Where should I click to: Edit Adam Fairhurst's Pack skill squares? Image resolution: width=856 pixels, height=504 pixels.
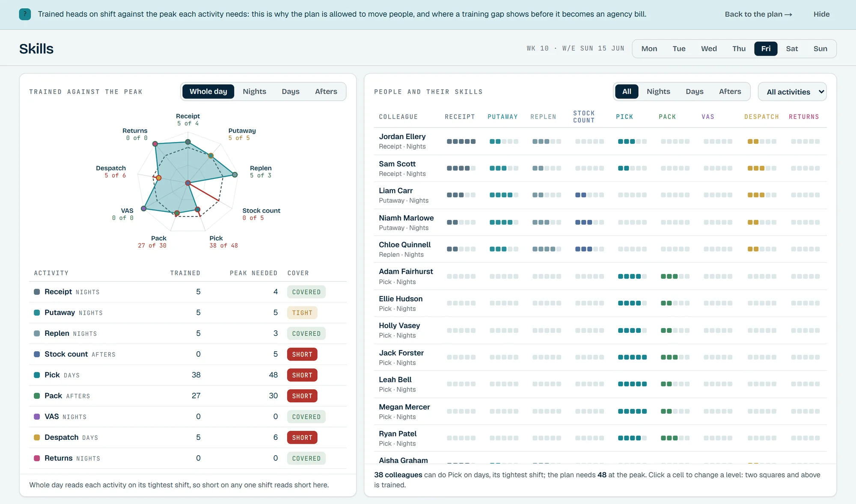(x=675, y=276)
